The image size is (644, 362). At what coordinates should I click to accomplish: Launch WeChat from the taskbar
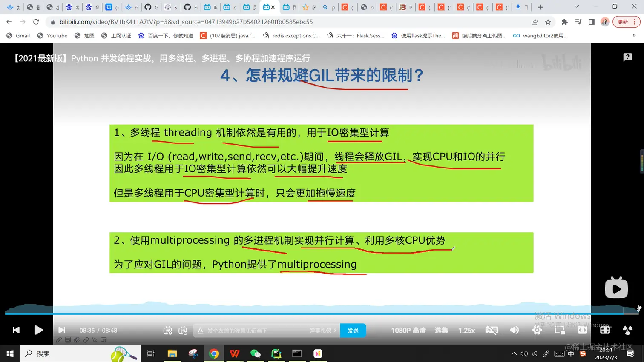(x=255, y=353)
